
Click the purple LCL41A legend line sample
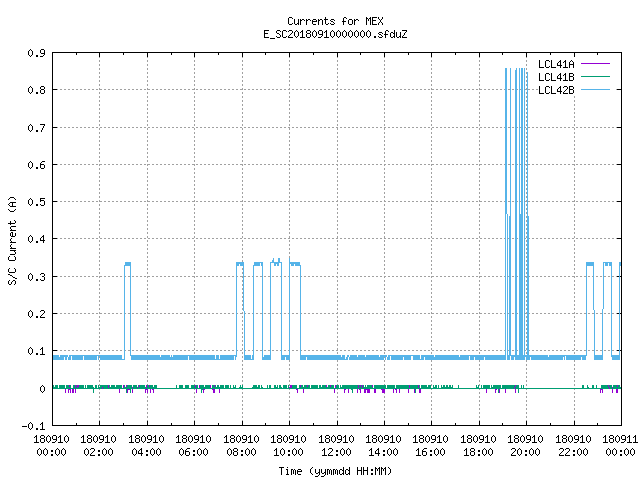595,64
